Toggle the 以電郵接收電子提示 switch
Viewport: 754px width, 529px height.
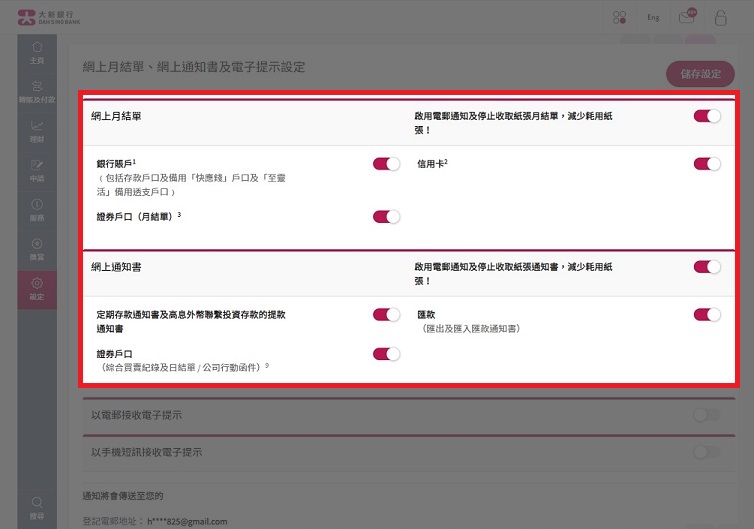point(707,415)
